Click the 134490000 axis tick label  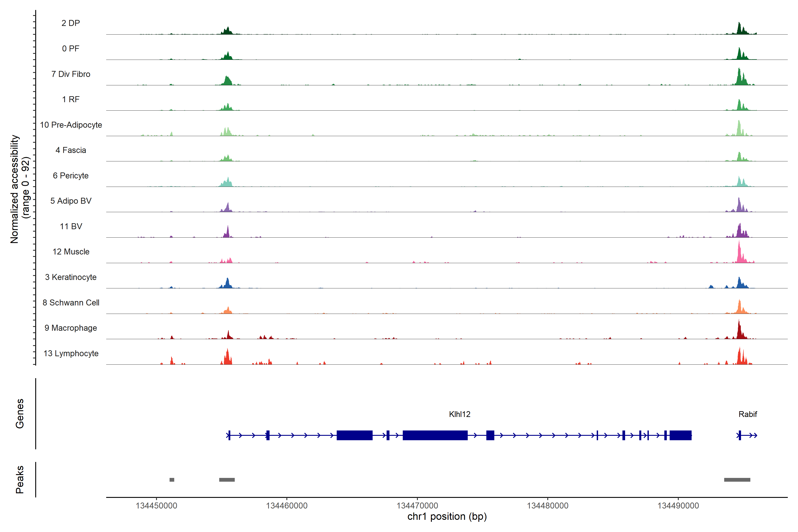point(678,506)
